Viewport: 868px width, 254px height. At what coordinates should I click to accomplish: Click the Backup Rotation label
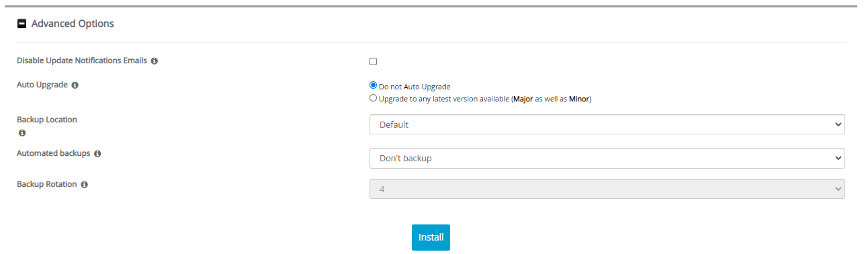coord(47,184)
